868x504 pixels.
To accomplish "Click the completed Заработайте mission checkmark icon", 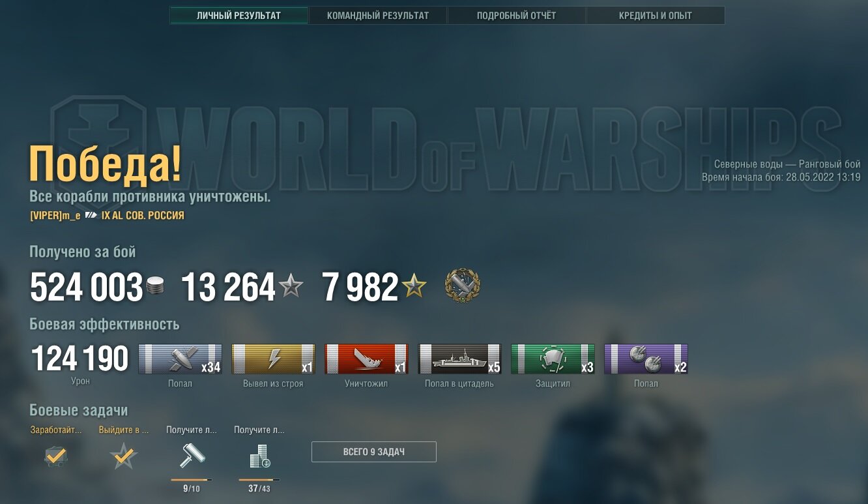I will [x=56, y=456].
